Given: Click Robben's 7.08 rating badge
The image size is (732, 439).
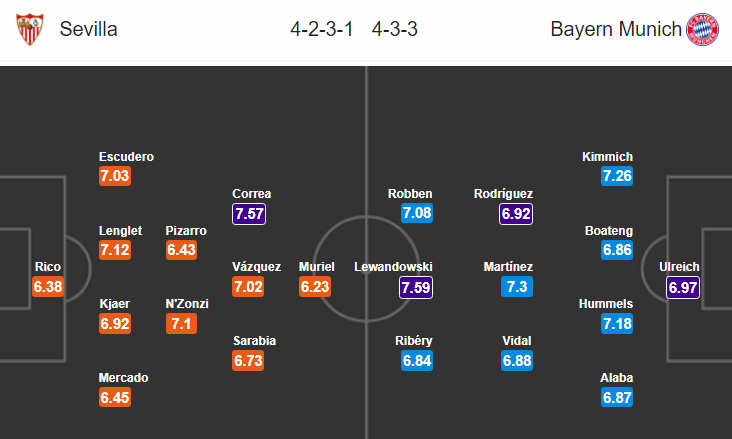Looking at the screenshot, I should [x=415, y=214].
